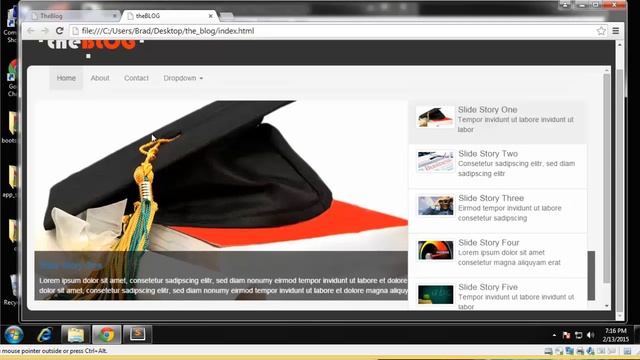
Task: Open the Home nav link
Action: tap(66, 78)
